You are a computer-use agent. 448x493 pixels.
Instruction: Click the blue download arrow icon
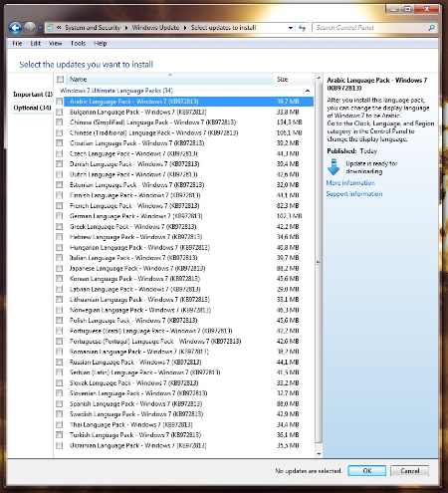click(x=334, y=167)
